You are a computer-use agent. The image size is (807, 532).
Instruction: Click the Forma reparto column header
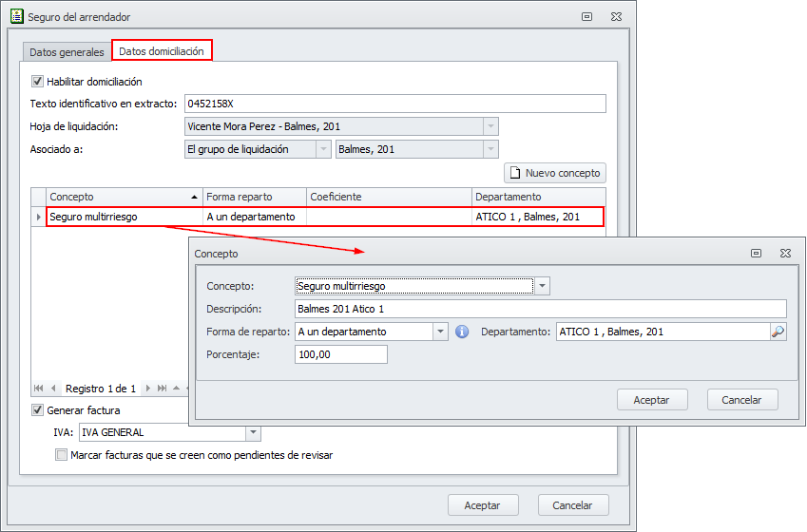[254, 197]
